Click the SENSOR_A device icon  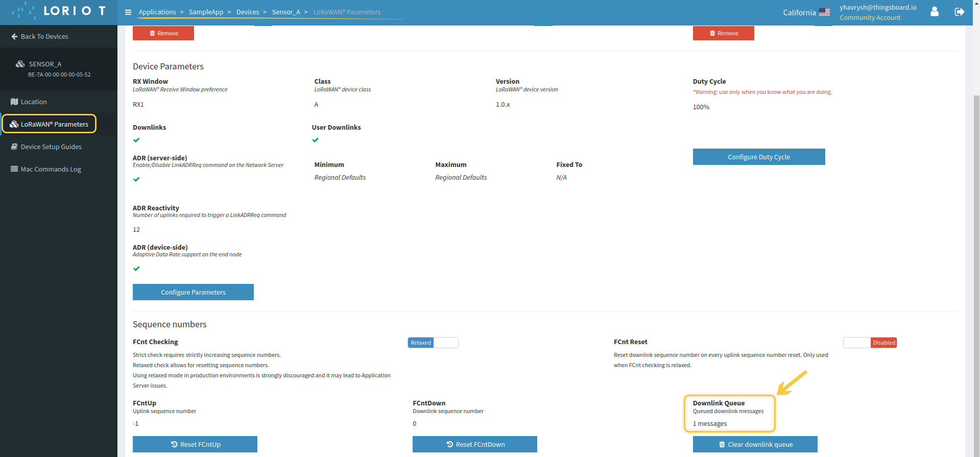(x=20, y=64)
